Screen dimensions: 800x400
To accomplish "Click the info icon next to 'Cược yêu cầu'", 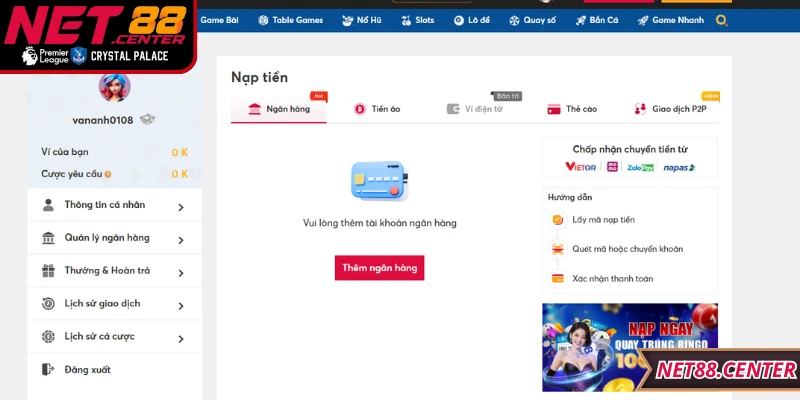I will click(109, 174).
